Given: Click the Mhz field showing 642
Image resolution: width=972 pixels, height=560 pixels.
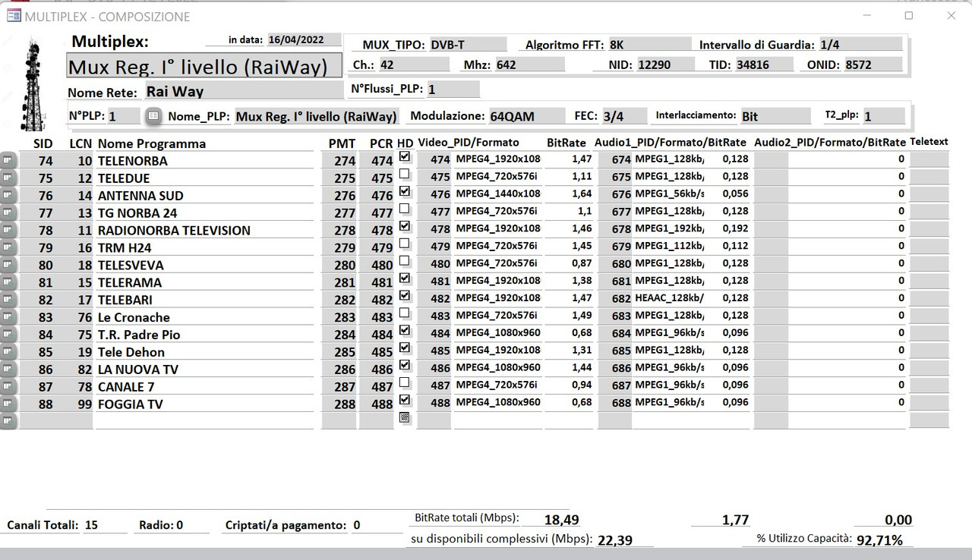Looking at the screenshot, I should tap(529, 64).
